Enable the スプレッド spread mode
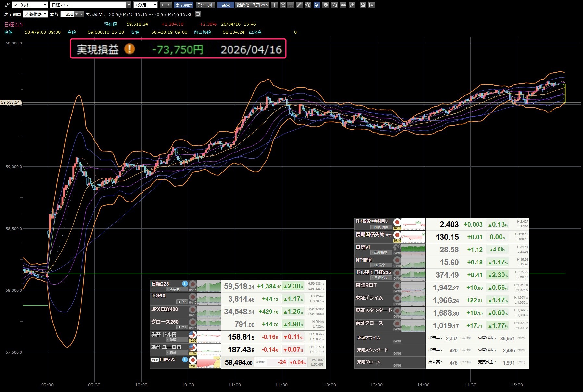Viewport: 583px width, 392px height. point(260,5)
